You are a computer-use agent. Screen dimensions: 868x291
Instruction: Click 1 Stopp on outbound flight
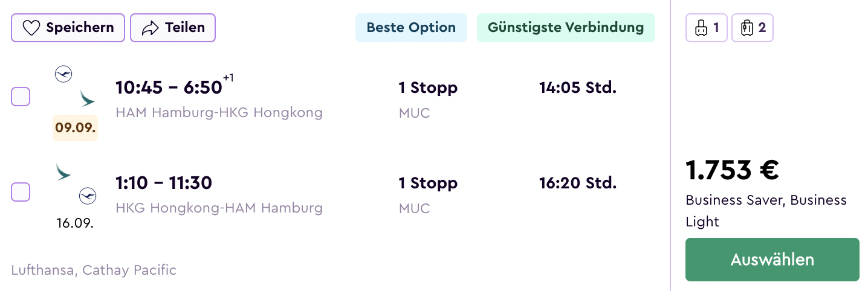(428, 88)
